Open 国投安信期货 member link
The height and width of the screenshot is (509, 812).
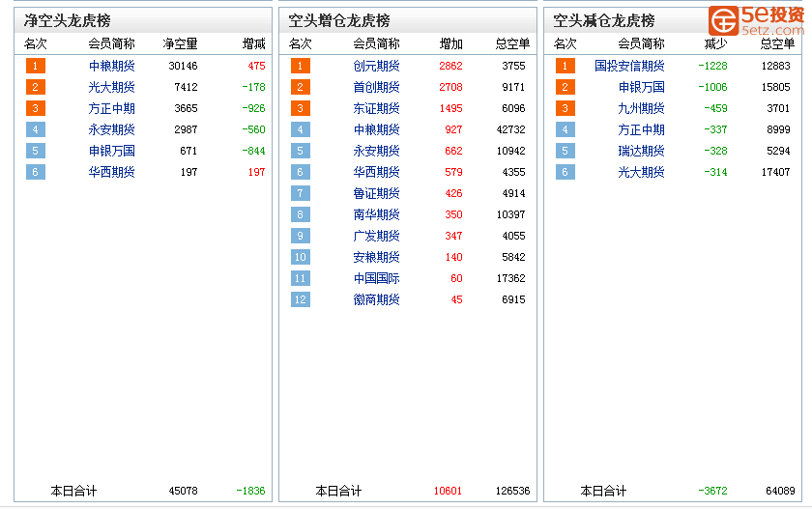point(629,66)
